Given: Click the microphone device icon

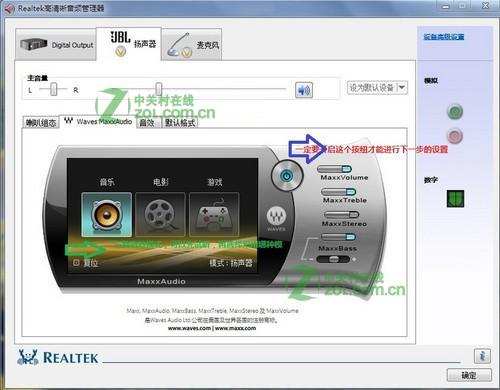Looking at the screenshot, I should (x=178, y=44).
